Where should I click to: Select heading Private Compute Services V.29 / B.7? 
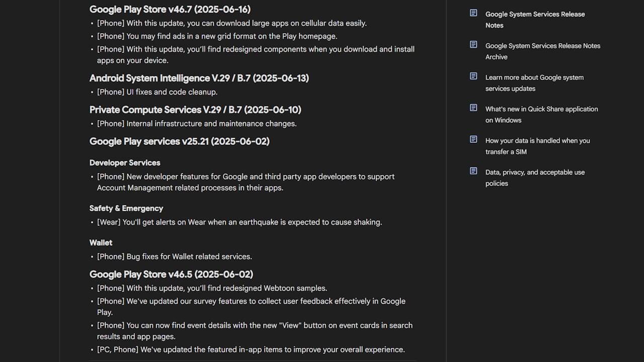pos(195,110)
